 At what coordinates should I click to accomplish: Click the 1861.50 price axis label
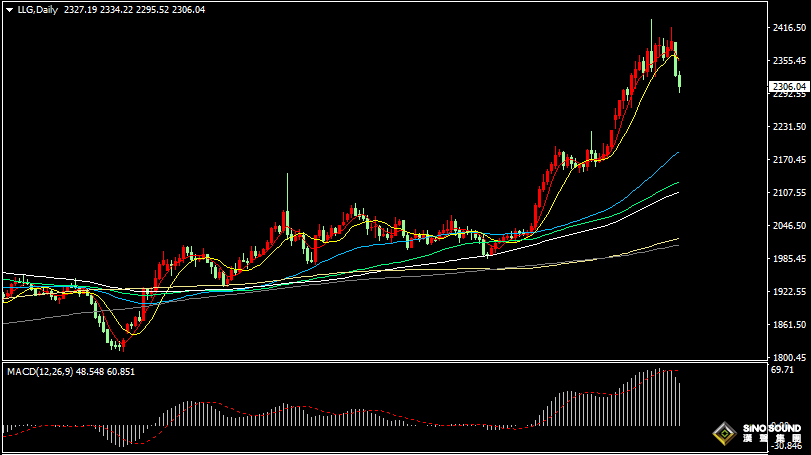789,325
